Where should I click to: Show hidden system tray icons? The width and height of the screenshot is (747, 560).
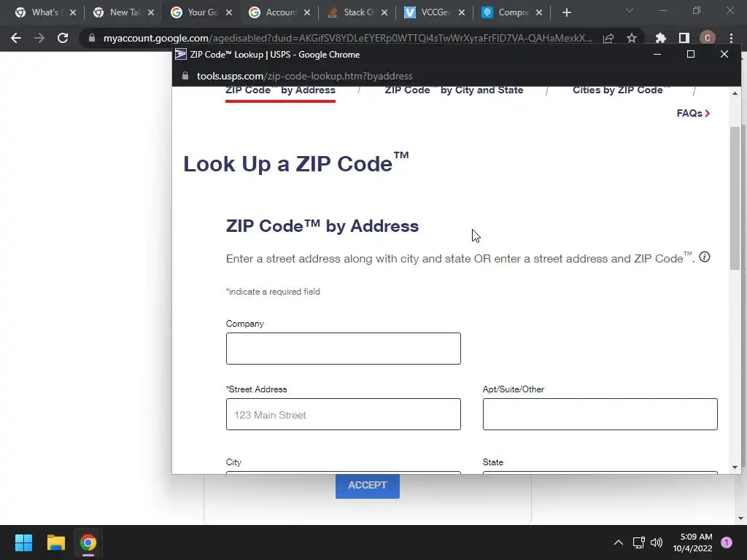pos(619,542)
